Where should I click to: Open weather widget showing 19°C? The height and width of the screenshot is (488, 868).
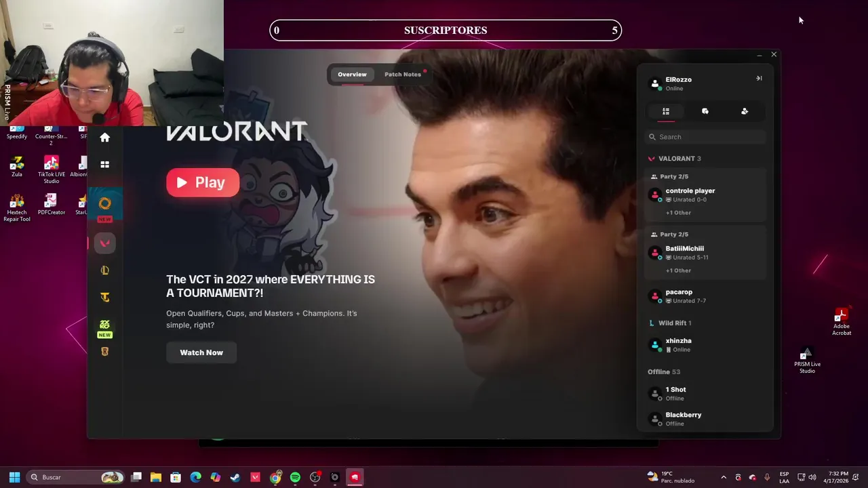pyautogui.click(x=671, y=477)
